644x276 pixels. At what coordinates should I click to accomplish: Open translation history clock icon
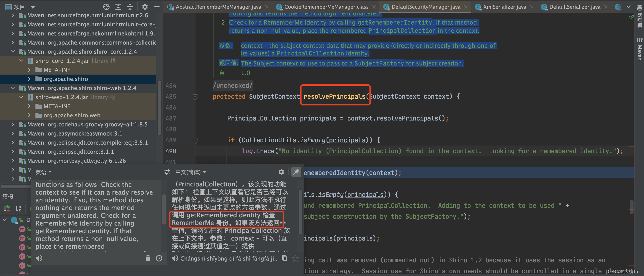[x=159, y=258]
